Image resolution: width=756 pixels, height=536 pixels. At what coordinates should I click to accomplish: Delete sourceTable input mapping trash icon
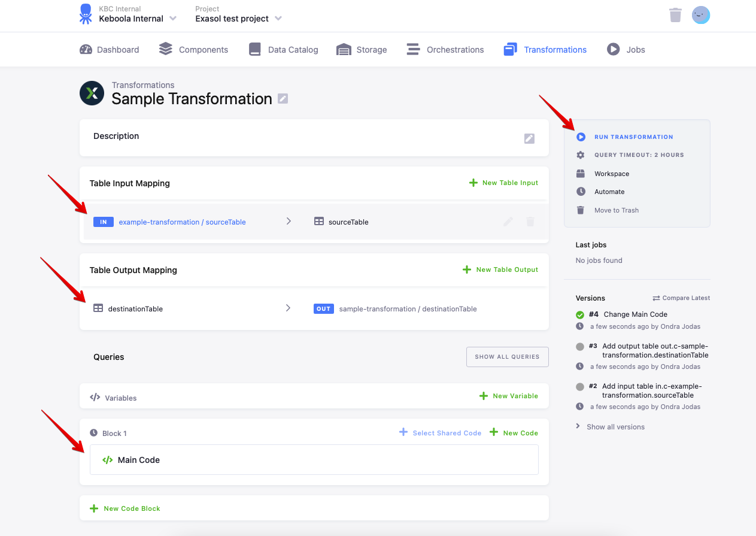pos(530,222)
